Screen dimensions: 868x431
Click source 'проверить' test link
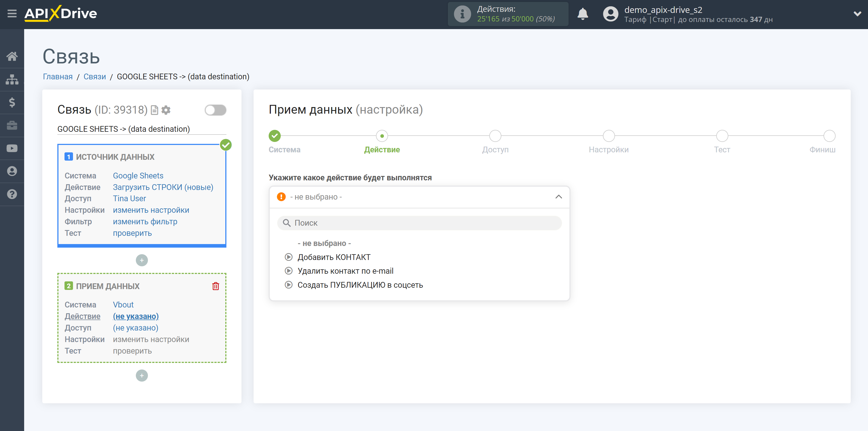coord(132,233)
